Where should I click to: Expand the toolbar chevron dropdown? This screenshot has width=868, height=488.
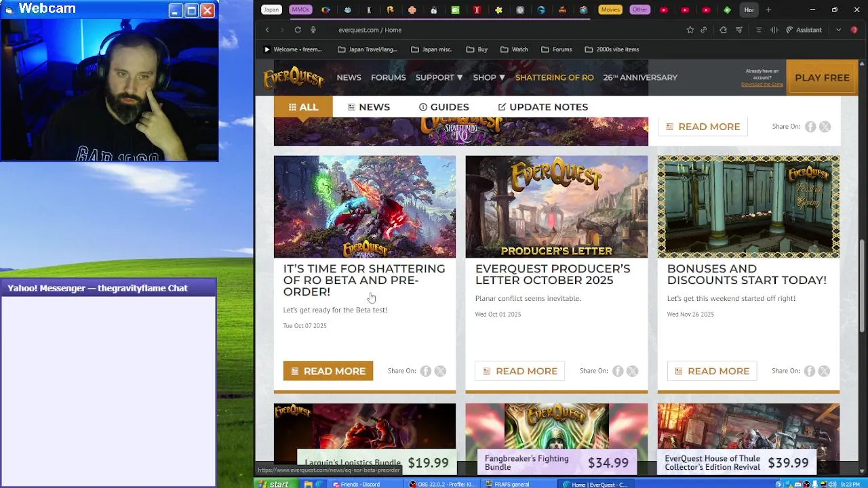(838, 30)
